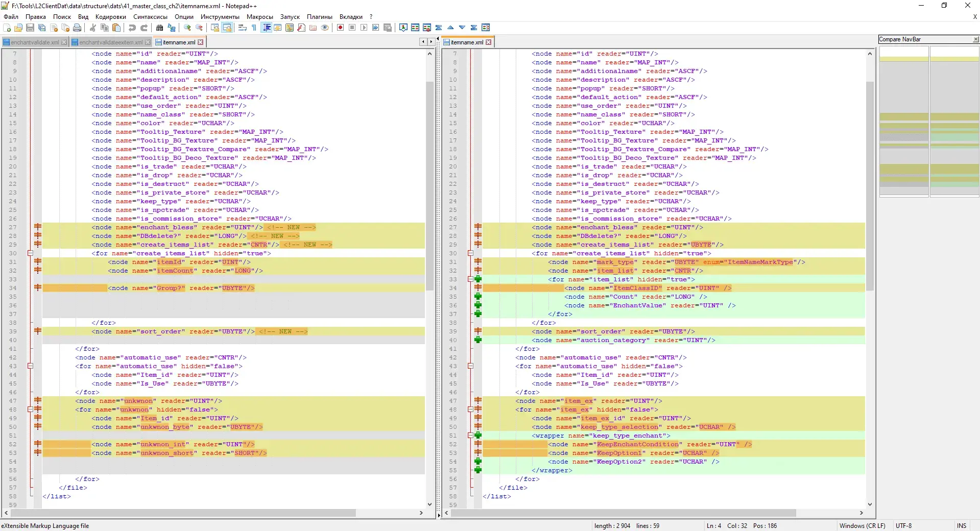Click the Copy toolbar icon
980x531 pixels.
(105, 28)
